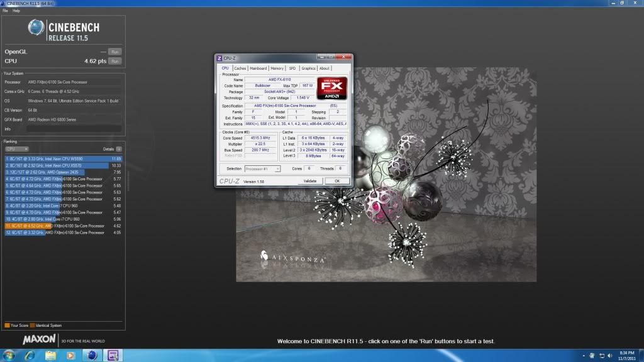Open Windows Media Player from taskbar
The width and height of the screenshot is (644, 362).
click(70, 356)
